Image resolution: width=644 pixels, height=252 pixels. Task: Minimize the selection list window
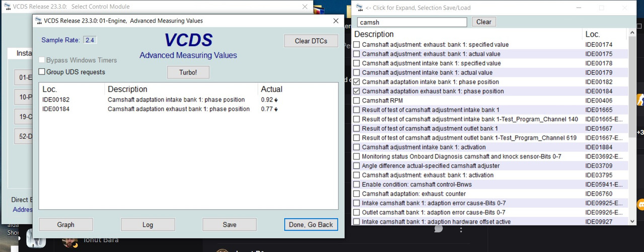(x=579, y=8)
